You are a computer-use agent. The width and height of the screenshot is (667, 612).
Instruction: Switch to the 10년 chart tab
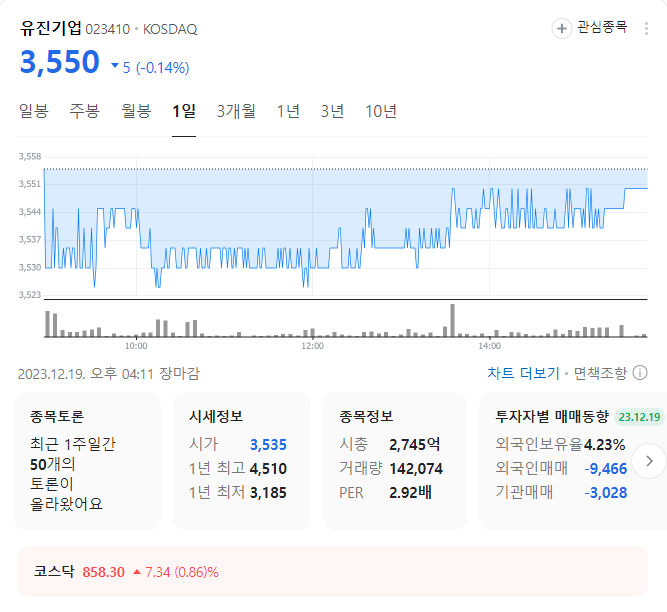[x=381, y=111]
